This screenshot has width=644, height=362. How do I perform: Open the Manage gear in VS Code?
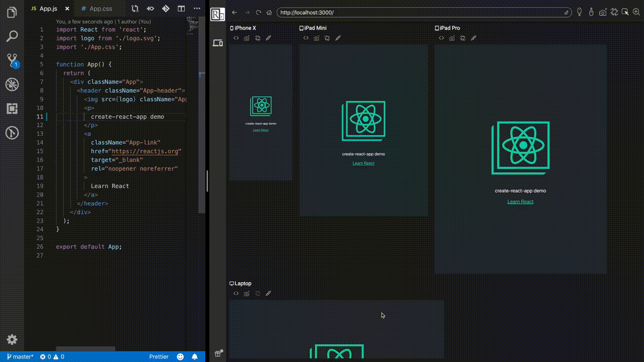pos(12,339)
